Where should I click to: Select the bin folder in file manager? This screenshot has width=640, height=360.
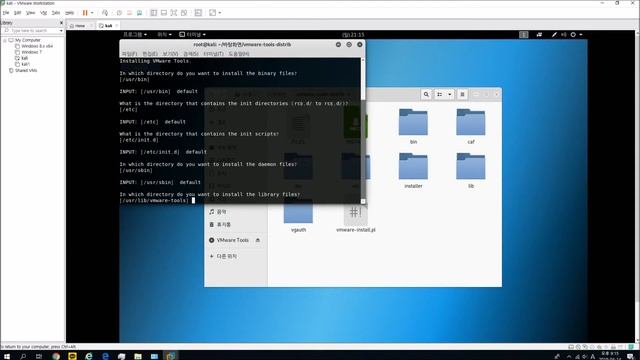tap(413, 126)
